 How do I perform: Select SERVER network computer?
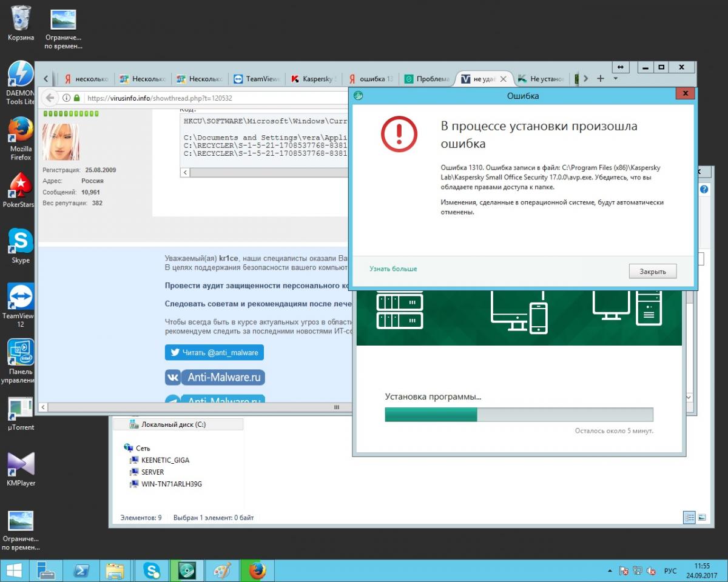coord(152,472)
